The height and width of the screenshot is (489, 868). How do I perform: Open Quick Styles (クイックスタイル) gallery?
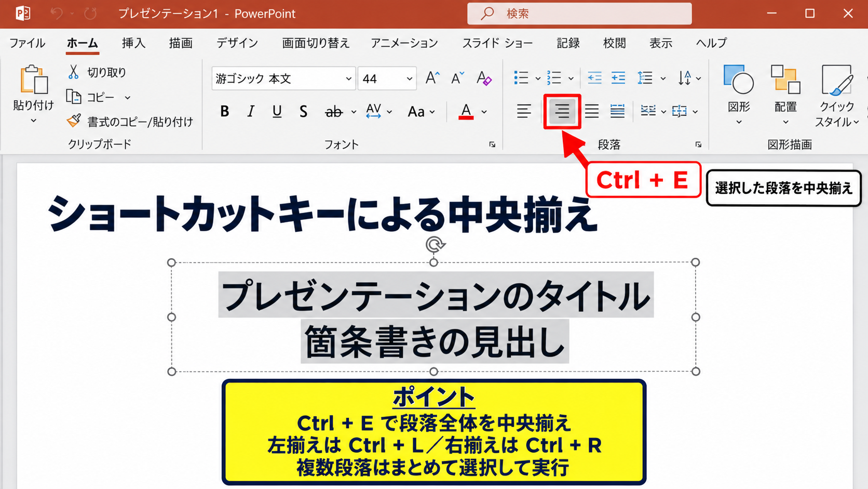click(x=836, y=95)
